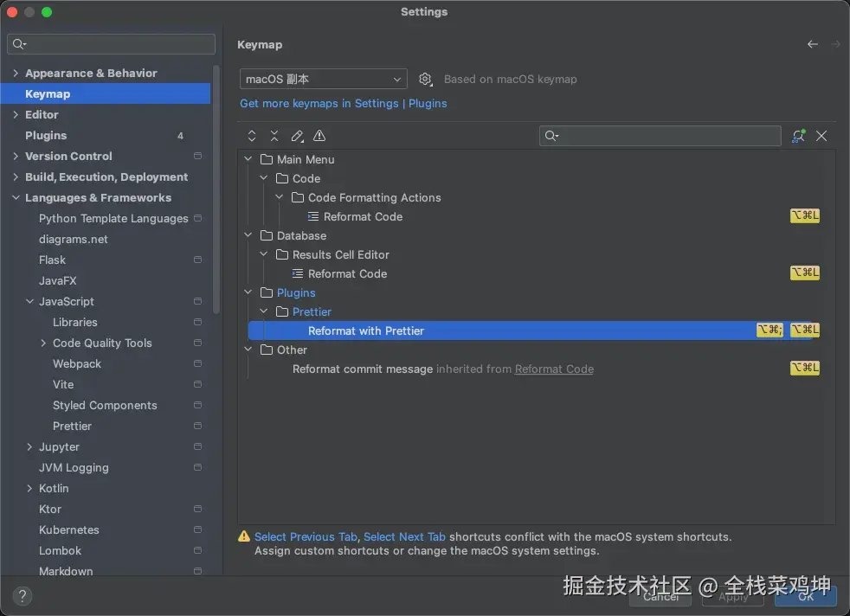Click the Database folder icon
The width and height of the screenshot is (850, 616).
coord(267,235)
